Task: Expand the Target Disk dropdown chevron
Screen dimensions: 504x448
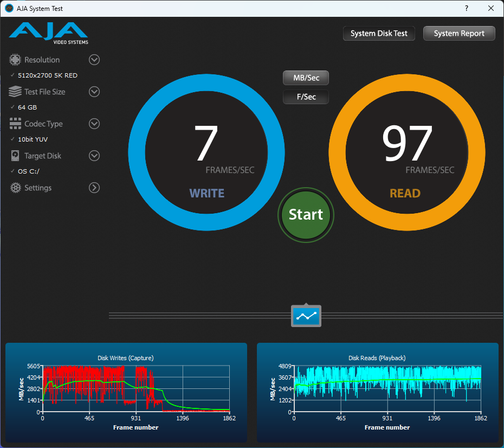Action: point(94,156)
